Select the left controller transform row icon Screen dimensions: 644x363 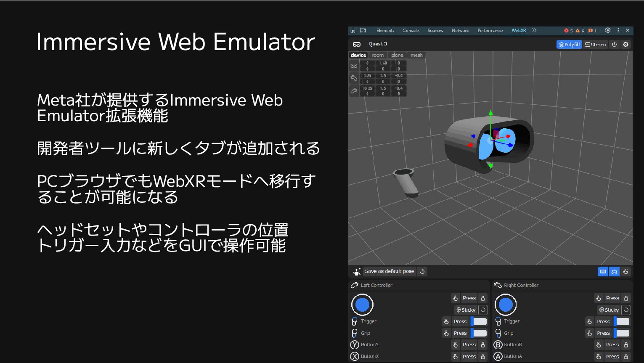tap(354, 90)
